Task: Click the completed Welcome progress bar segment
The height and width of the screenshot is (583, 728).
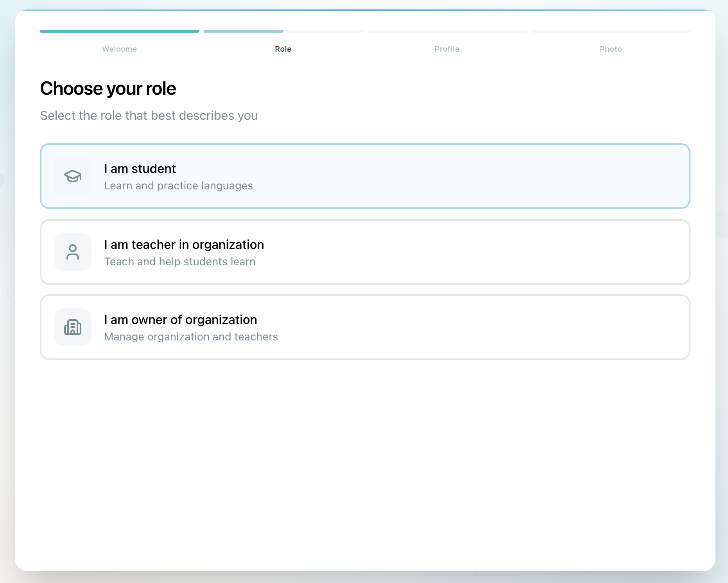Action: coord(119,31)
